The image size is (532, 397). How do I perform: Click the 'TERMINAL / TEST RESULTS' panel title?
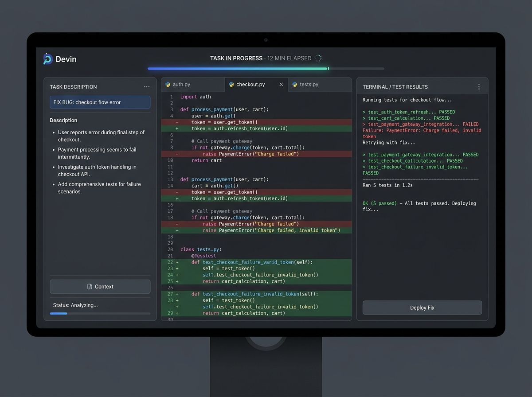click(x=395, y=87)
